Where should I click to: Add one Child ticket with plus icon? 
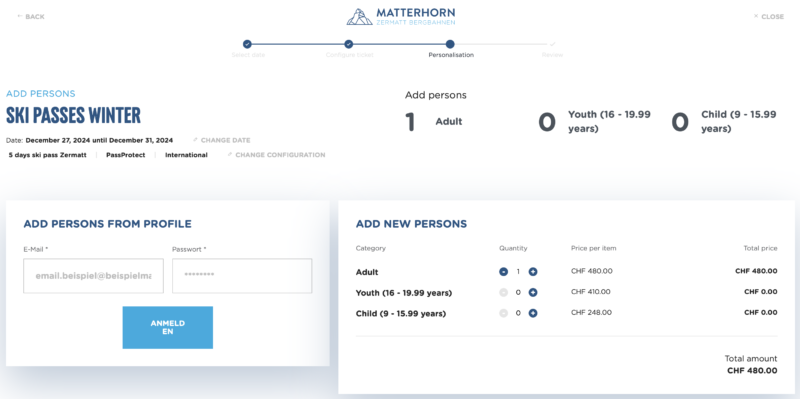[x=533, y=313]
